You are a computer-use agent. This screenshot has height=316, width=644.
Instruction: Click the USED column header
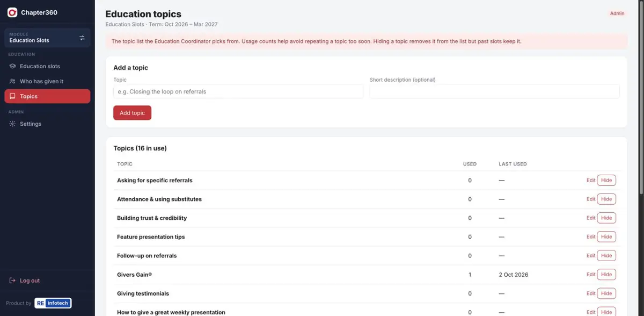click(x=470, y=164)
